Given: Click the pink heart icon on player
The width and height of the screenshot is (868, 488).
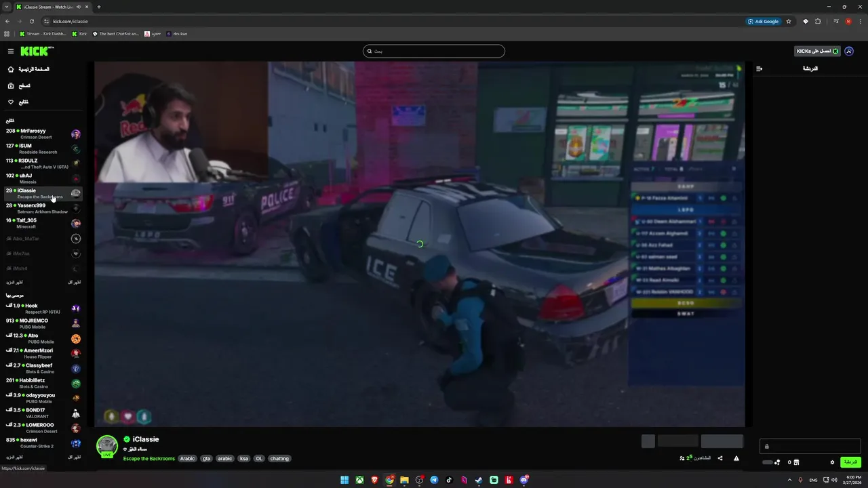Looking at the screenshot, I should (x=127, y=416).
